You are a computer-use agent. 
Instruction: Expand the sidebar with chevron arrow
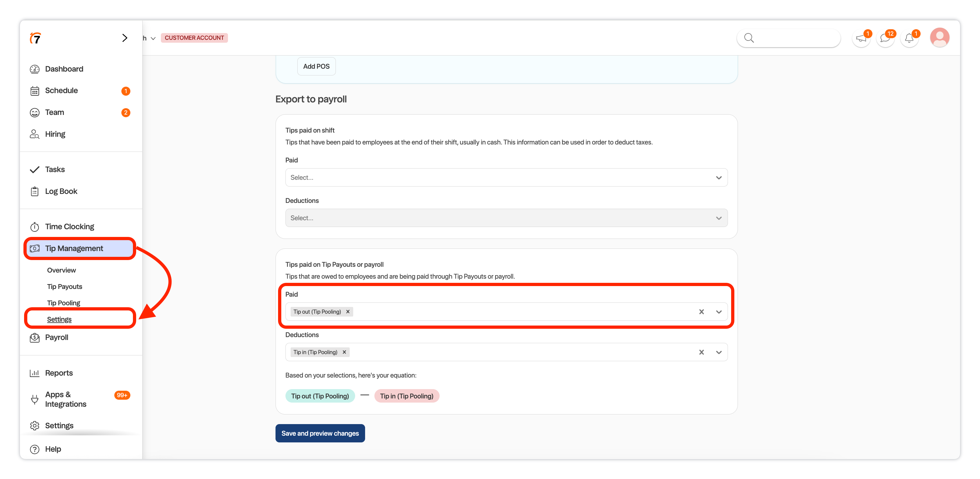[x=124, y=38]
